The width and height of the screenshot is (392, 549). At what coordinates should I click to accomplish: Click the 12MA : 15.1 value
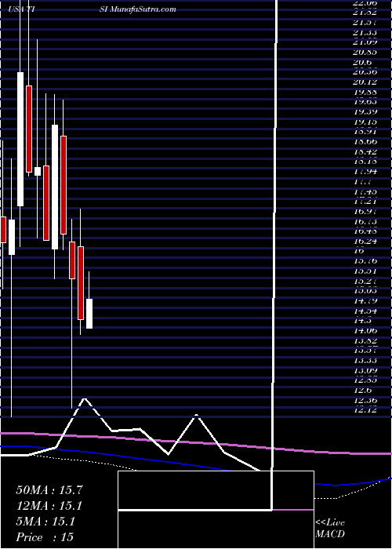coord(49,506)
